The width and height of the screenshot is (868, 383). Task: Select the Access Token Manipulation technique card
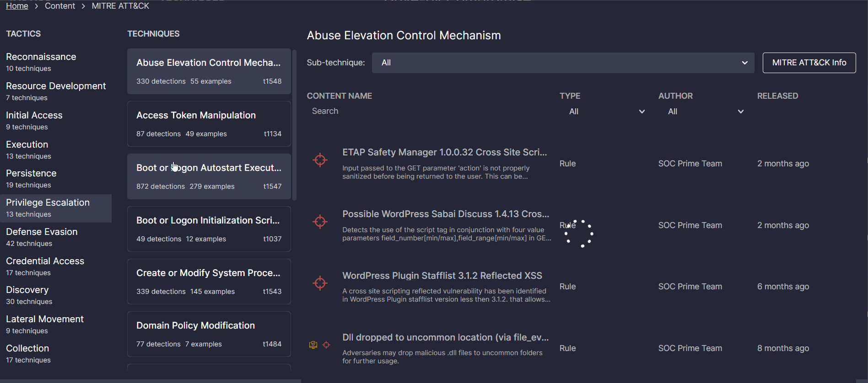tap(209, 124)
